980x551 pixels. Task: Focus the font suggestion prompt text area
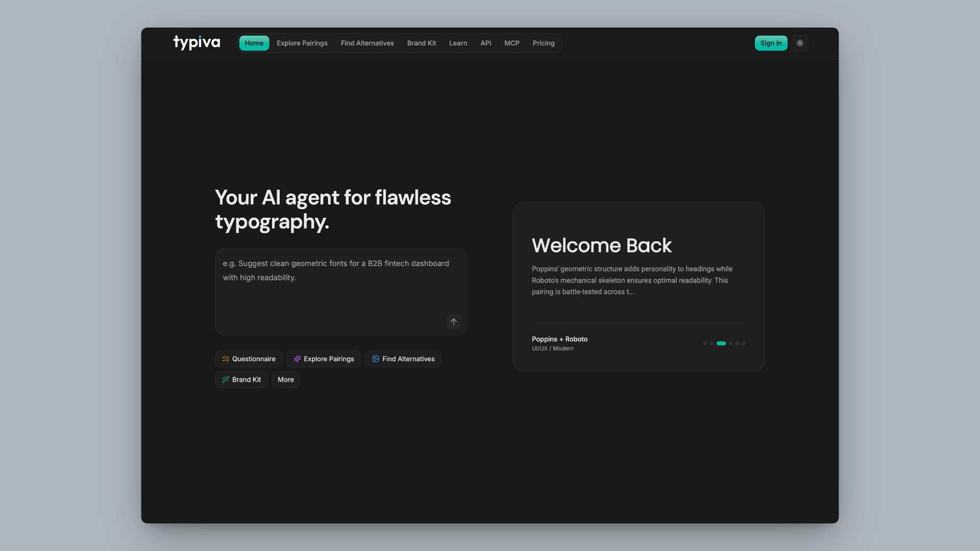coord(341,292)
